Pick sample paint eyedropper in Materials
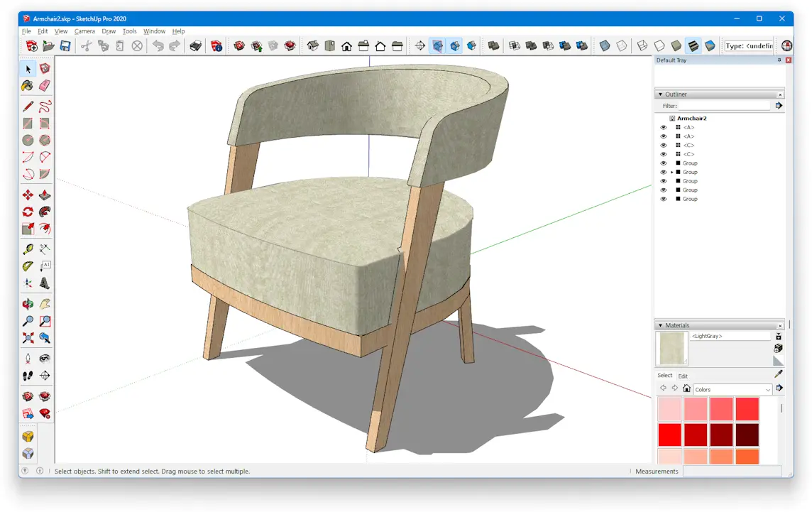 [779, 374]
